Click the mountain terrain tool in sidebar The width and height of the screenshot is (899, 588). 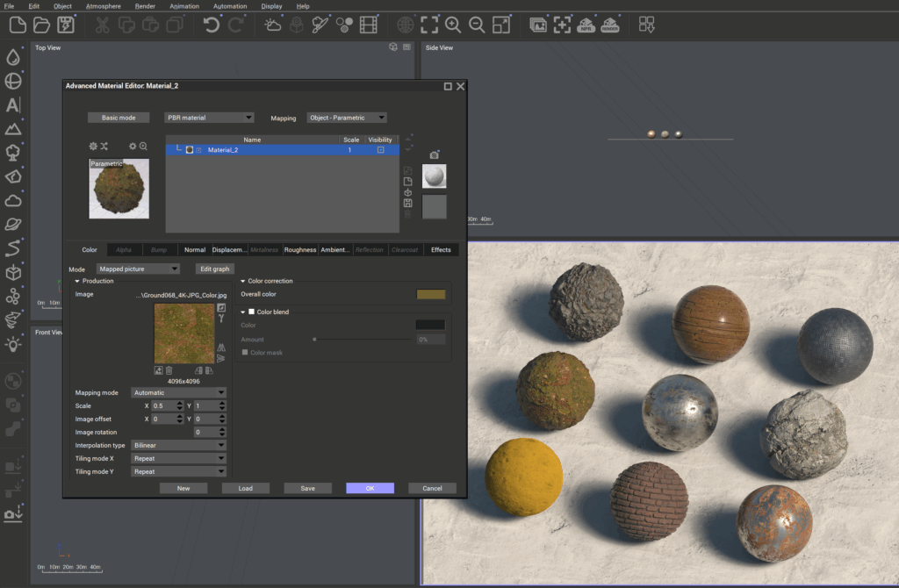pyautogui.click(x=13, y=129)
